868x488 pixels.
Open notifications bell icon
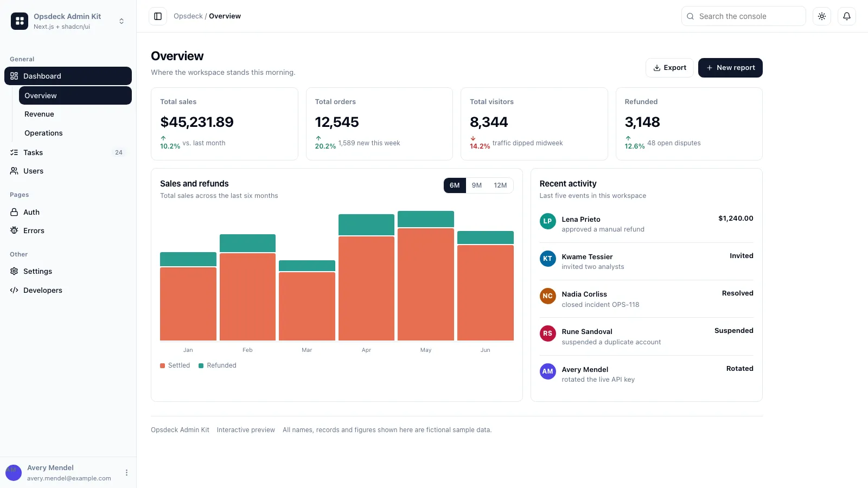click(847, 16)
